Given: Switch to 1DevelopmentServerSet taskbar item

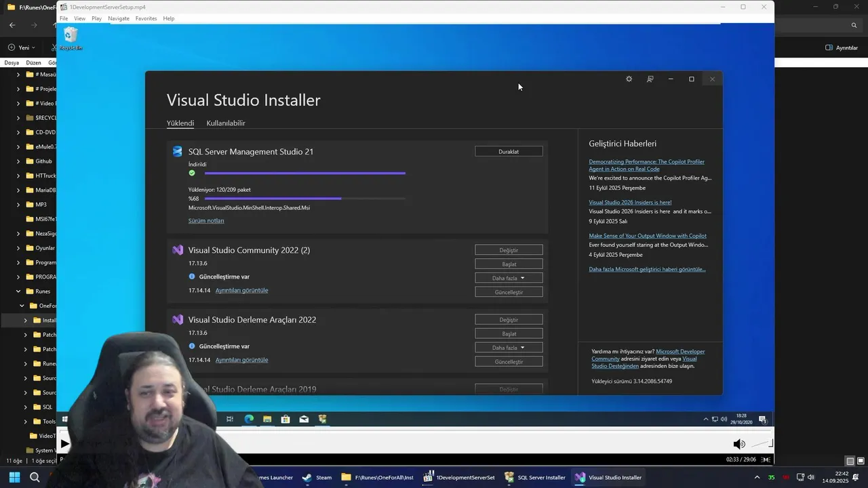Looking at the screenshot, I should pos(459,477).
